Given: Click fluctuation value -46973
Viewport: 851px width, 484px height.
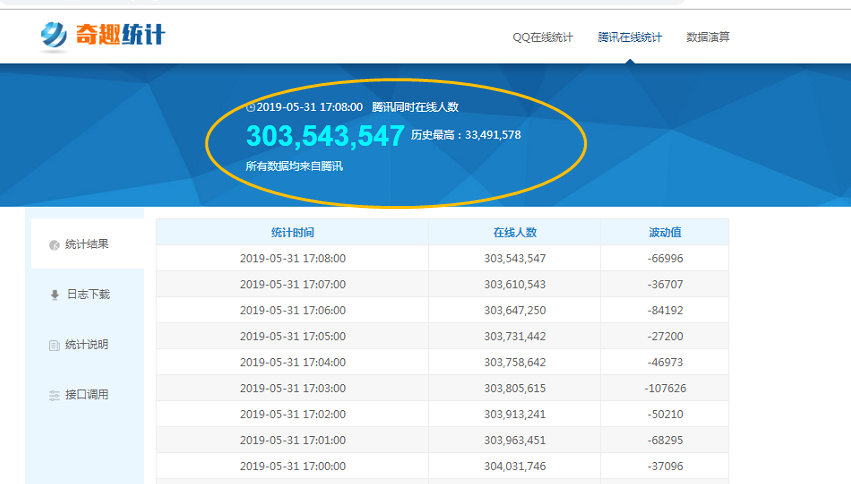Looking at the screenshot, I should (x=665, y=362).
